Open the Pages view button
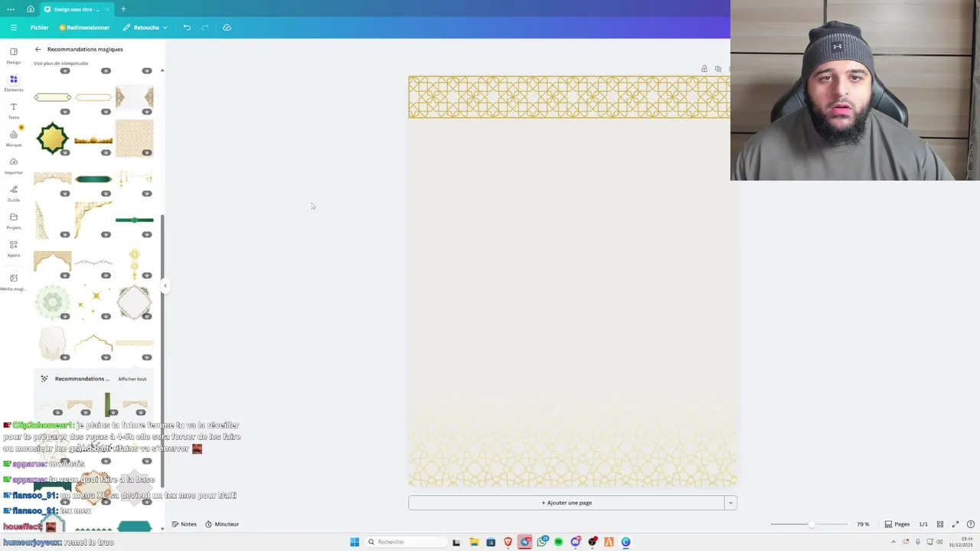 (897, 524)
